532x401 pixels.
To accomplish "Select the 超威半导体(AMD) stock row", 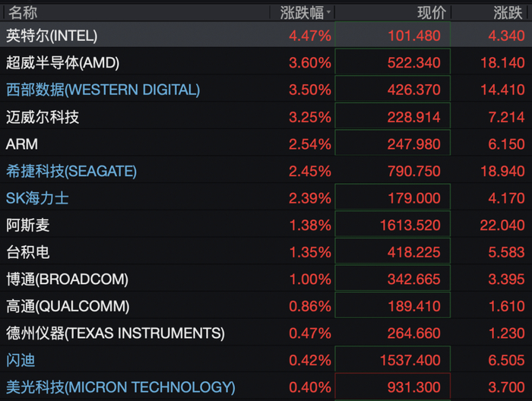I will (266, 62).
